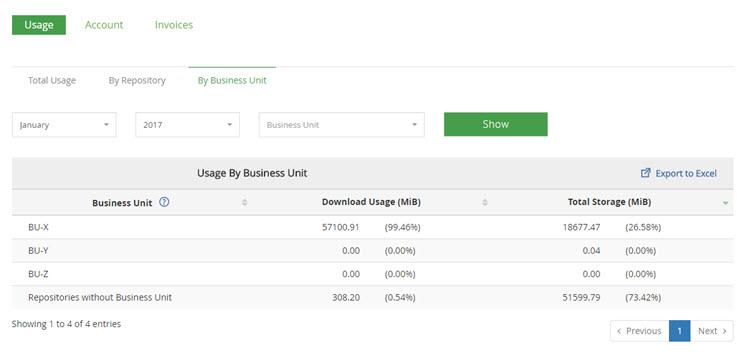The width and height of the screenshot is (750, 360).
Task: Open the Business Unit filter dropdown
Action: [x=342, y=125]
